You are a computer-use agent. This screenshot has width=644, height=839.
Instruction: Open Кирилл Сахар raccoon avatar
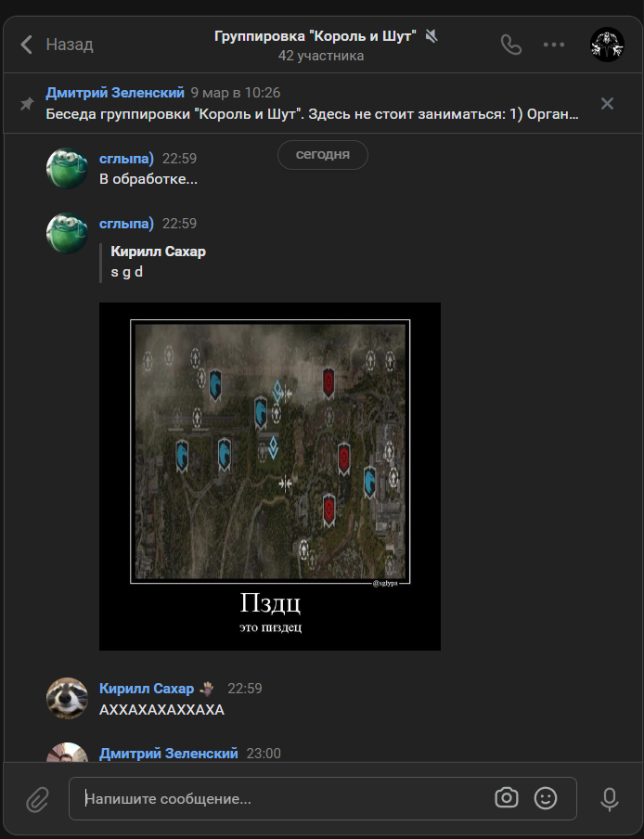pyautogui.click(x=67, y=698)
